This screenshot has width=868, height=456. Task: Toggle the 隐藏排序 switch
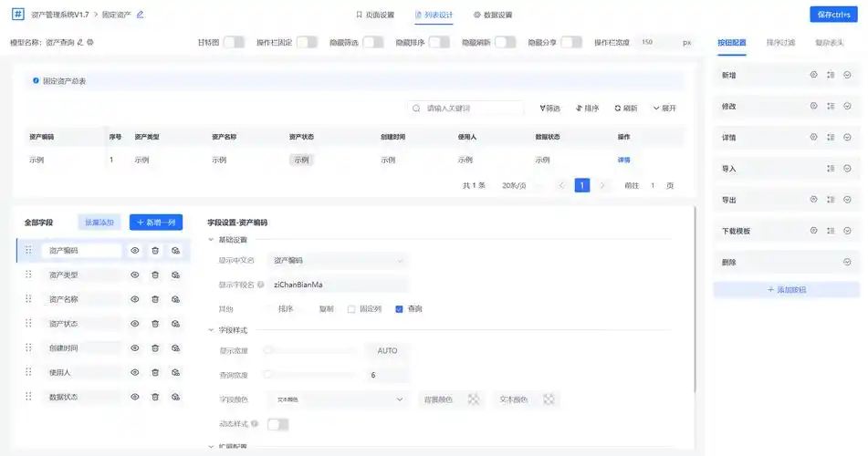click(x=439, y=42)
